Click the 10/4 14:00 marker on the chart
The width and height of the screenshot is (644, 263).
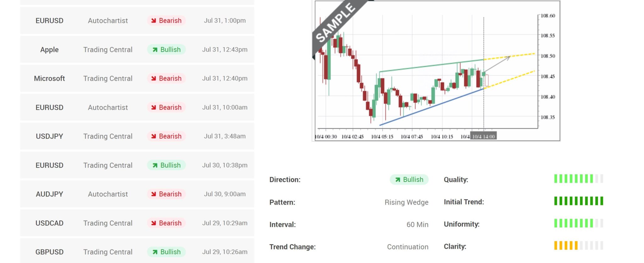pyautogui.click(x=484, y=136)
